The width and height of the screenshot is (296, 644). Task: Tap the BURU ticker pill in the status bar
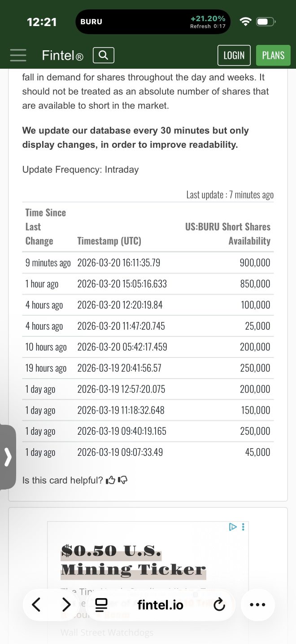click(153, 22)
